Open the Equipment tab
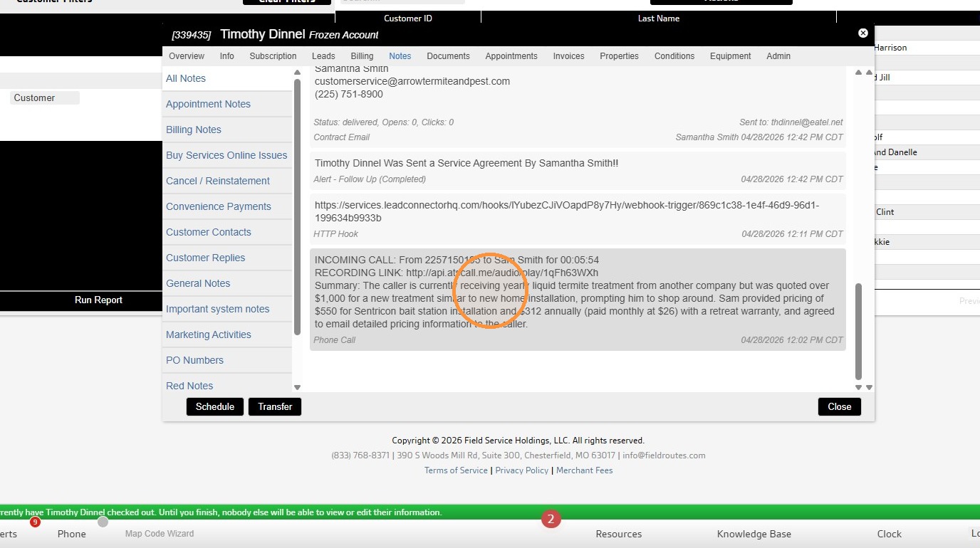This screenshot has height=548, width=980. (x=730, y=56)
